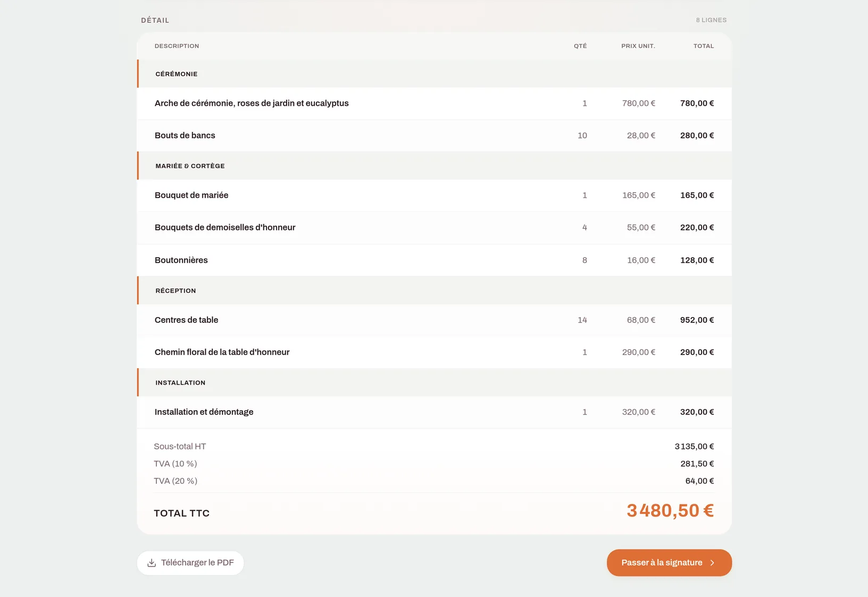Click the 3 480,50 € grand total
868x597 pixels.
click(670, 511)
